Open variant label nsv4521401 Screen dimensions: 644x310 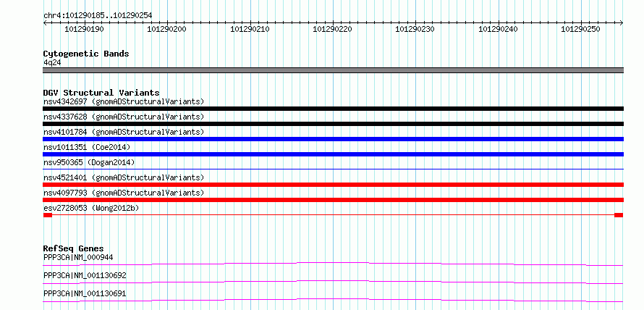(124, 177)
